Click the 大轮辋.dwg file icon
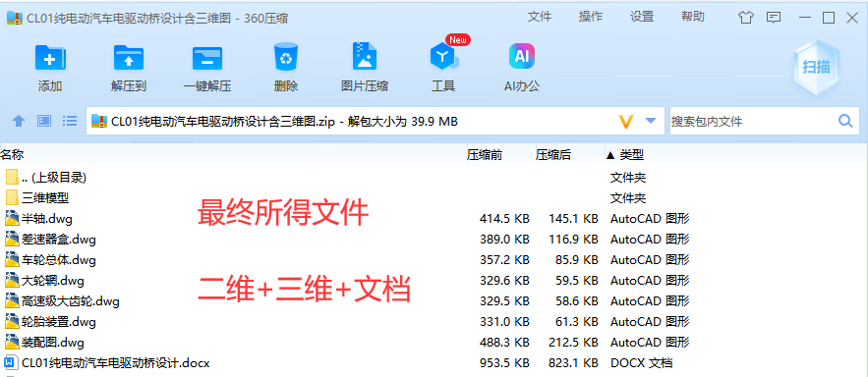Image resolution: width=868 pixels, height=377 pixels. point(12,280)
